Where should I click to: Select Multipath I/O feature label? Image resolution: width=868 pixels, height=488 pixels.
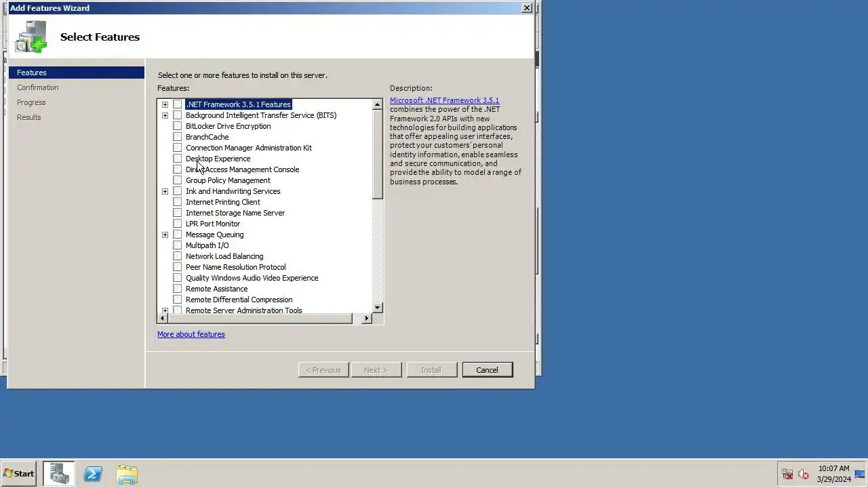207,245
